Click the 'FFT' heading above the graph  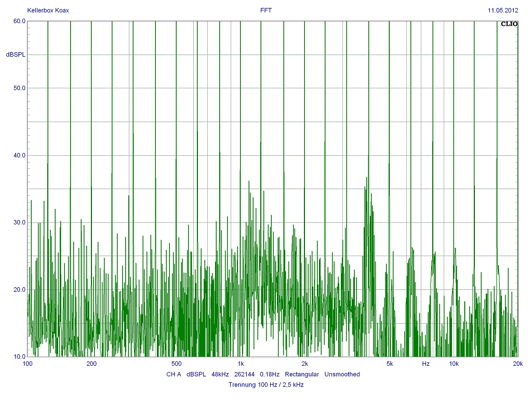(265, 10)
